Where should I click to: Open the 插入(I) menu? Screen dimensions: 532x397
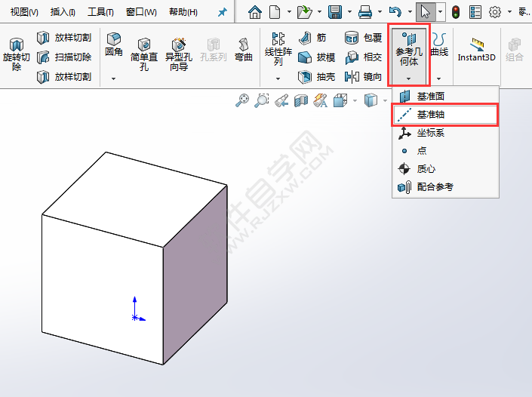pos(63,12)
